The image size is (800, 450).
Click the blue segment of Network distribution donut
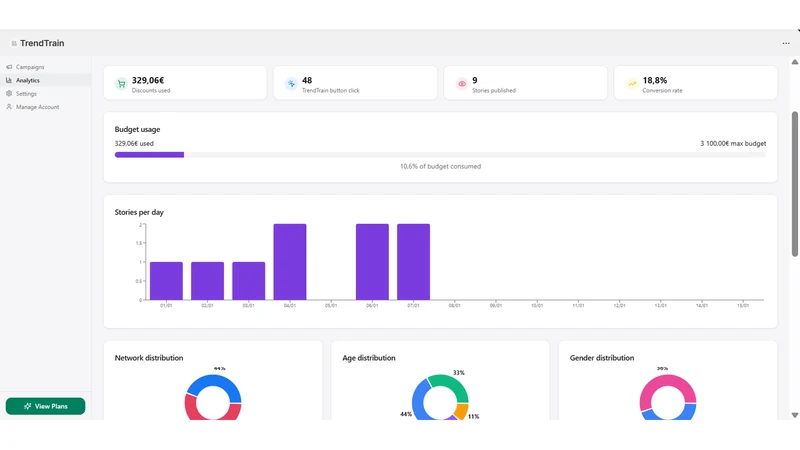(214, 382)
